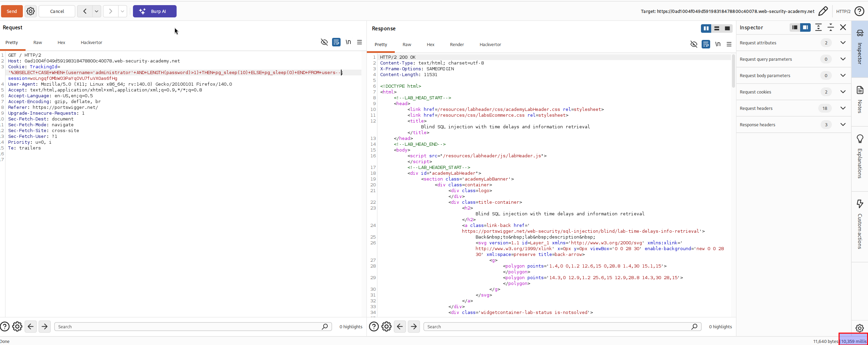Click the 11,640 bytes response size
The height and width of the screenshot is (345, 868).
(x=825, y=341)
